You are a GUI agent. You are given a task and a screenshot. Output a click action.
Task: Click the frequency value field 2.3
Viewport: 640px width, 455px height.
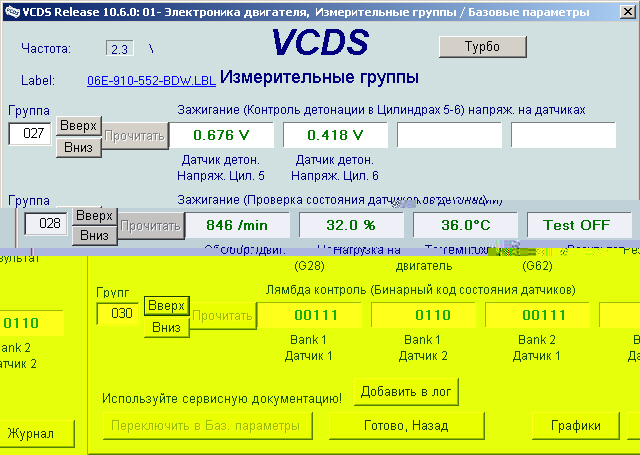coord(120,49)
